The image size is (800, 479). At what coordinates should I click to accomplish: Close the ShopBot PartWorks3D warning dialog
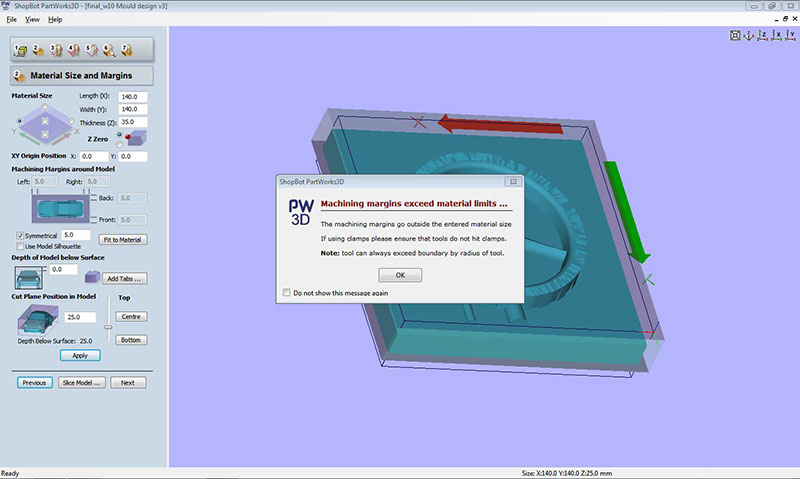pos(513,182)
